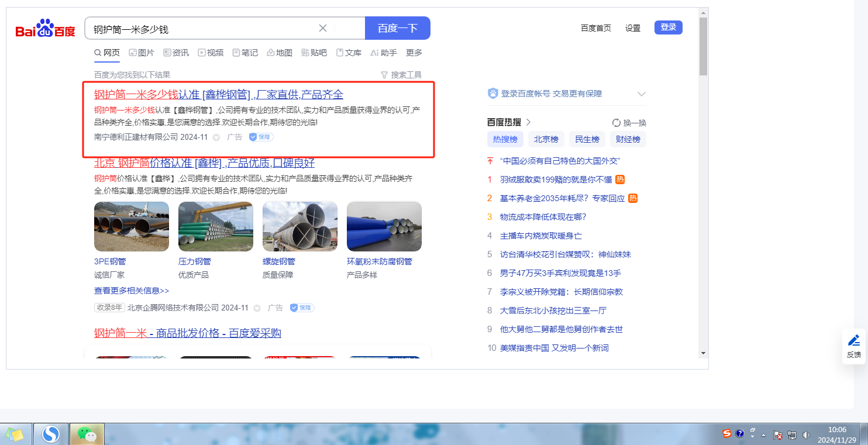Screen dimensions: 868x445
Task: Open hot topic 男子47万买3手宾利发现竟是13手
Action: (x=560, y=273)
